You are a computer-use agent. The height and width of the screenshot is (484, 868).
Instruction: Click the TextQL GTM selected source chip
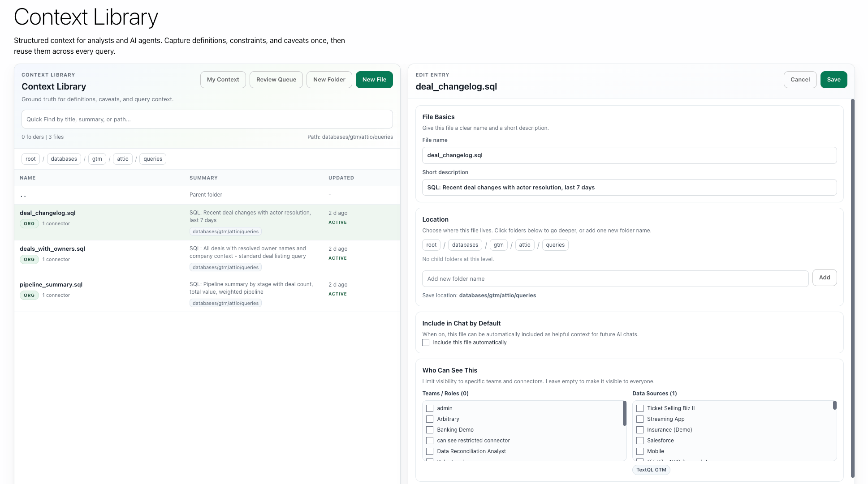pyautogui.click(x=651, y=470)
